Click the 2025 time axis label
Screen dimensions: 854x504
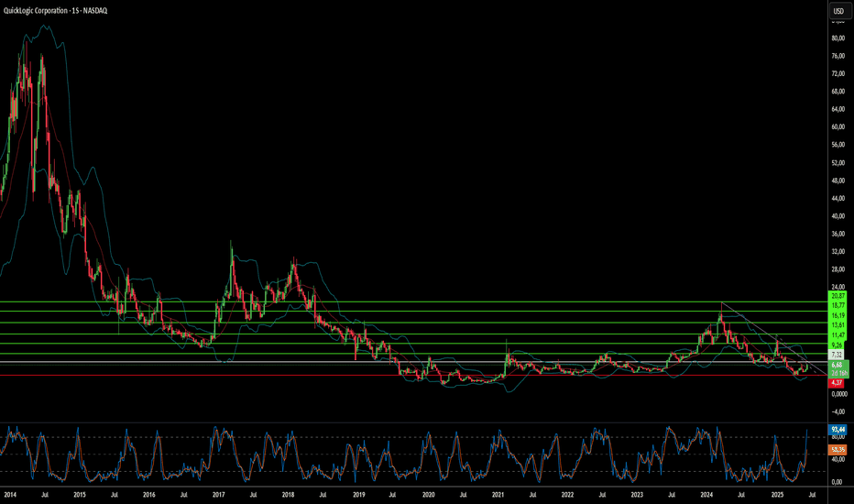tap(777, 495)
